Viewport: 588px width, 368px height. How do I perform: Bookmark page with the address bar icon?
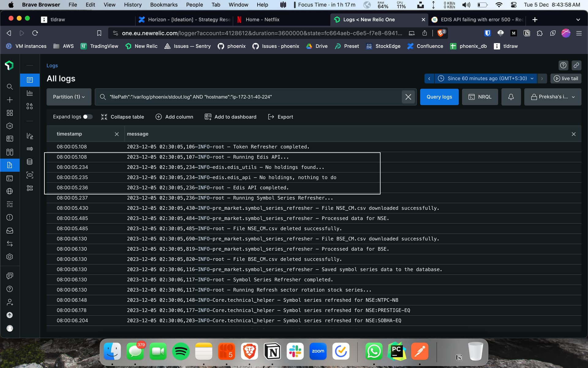99,33
